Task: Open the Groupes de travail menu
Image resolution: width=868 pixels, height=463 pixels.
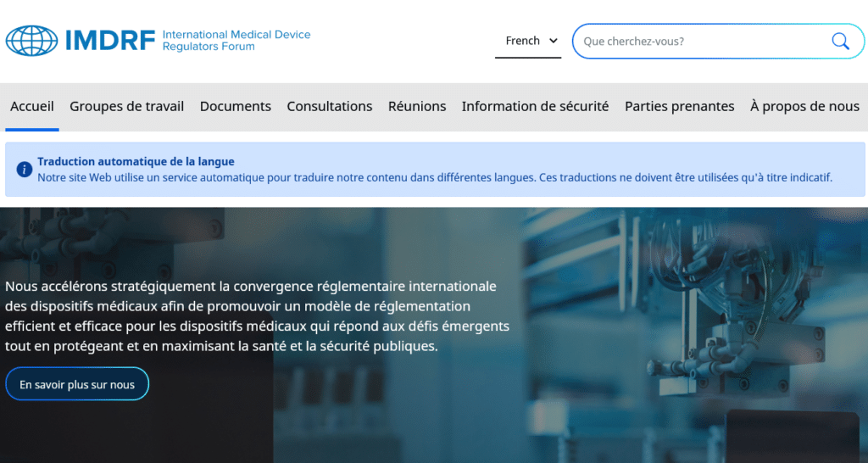Action: (127, 106)
